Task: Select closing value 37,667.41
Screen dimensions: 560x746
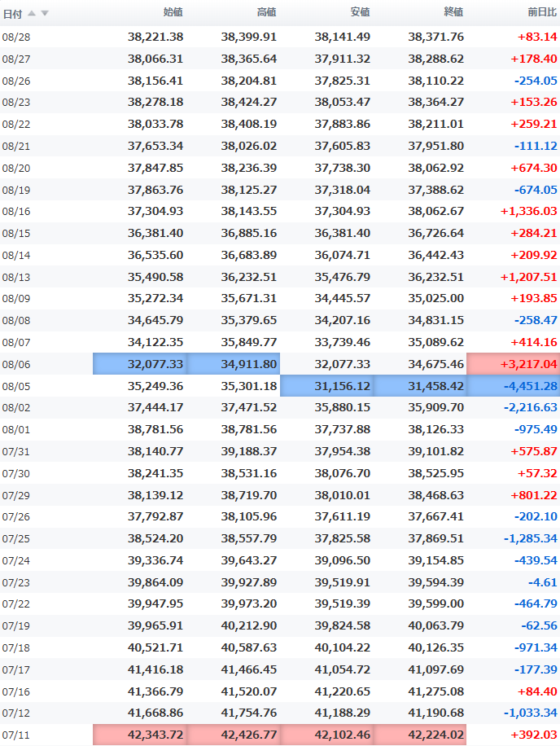Action: point(436,516)
